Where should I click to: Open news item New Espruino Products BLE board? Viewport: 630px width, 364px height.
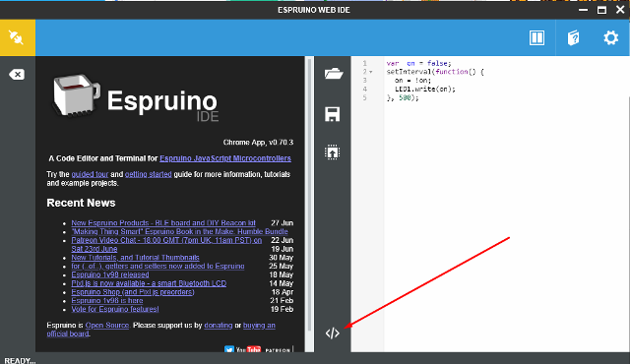tap(163, 222)
